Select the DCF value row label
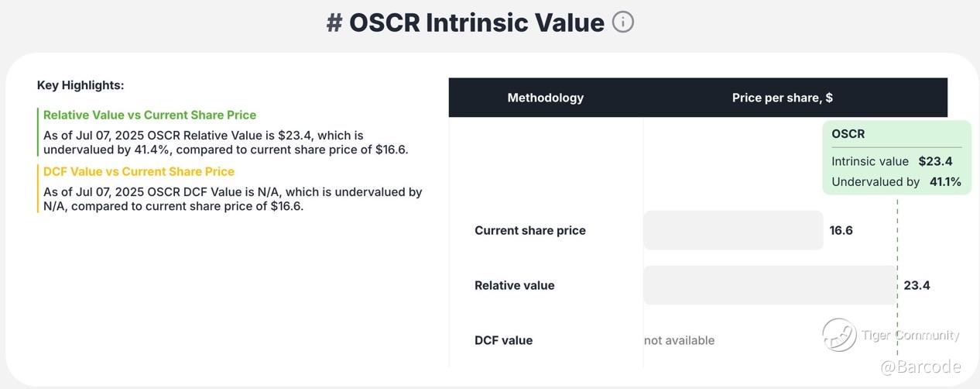This screenshot has width=980, height=389. click(x=504, y=340)
